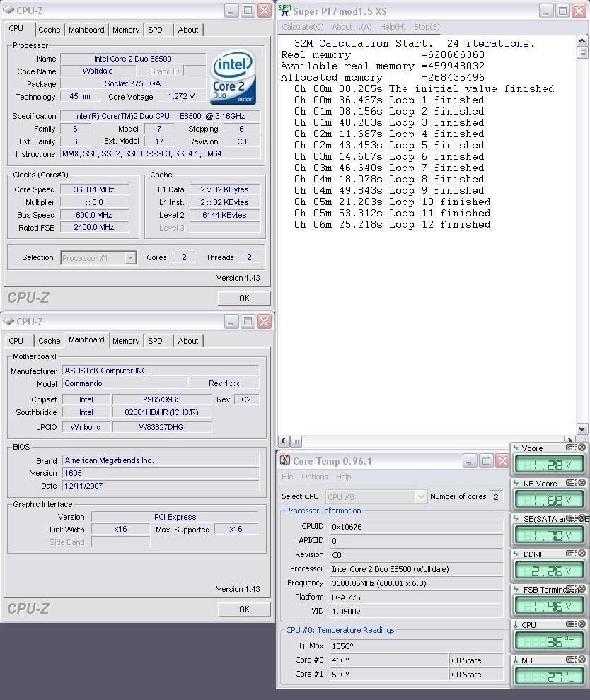Click the Super PI vertical scrollbar up arrow
Viewport: 590px width, 700px height.
582,41
